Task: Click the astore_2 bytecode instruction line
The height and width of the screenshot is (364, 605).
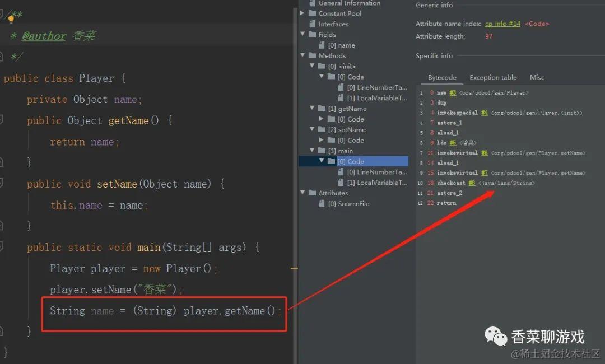Action: pos(449,193)
